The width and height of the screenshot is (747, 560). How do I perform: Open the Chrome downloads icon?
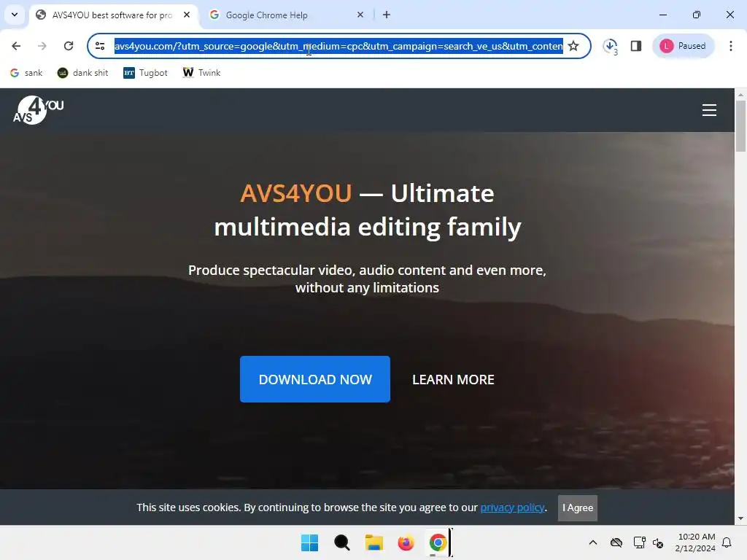[611, 46]
